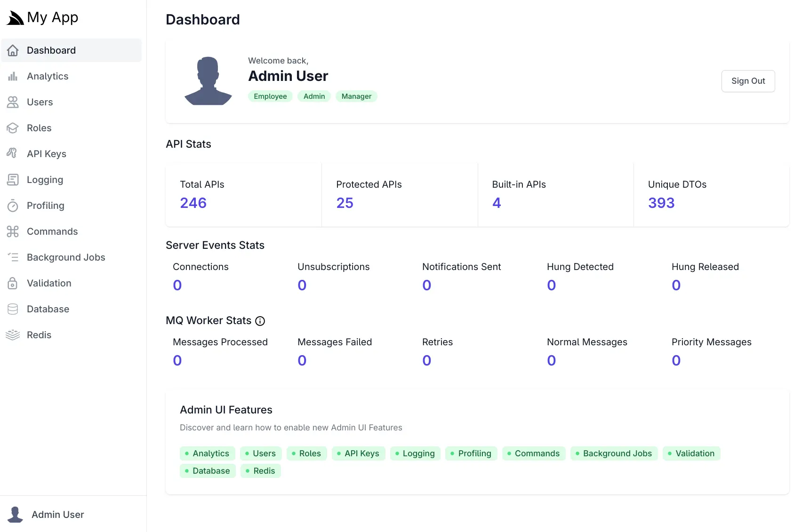
Task: Click the Profiling stopwatch icon
Action: (x=13, y=206)
